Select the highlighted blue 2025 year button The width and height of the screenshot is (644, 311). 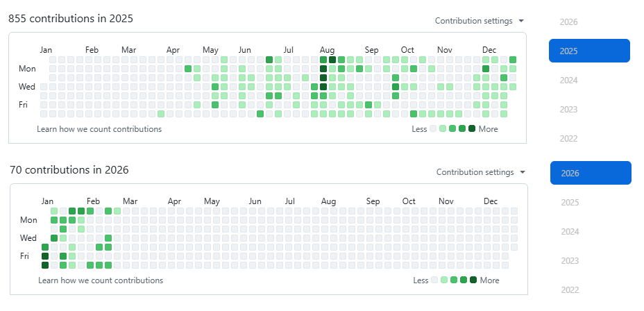[x=589, y=51]
